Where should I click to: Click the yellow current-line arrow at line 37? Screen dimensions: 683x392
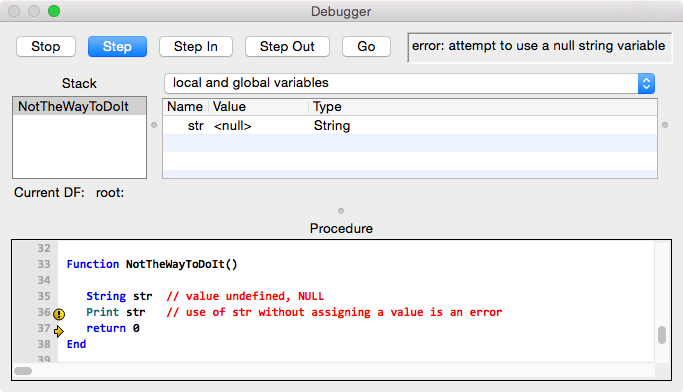(59, 331)
